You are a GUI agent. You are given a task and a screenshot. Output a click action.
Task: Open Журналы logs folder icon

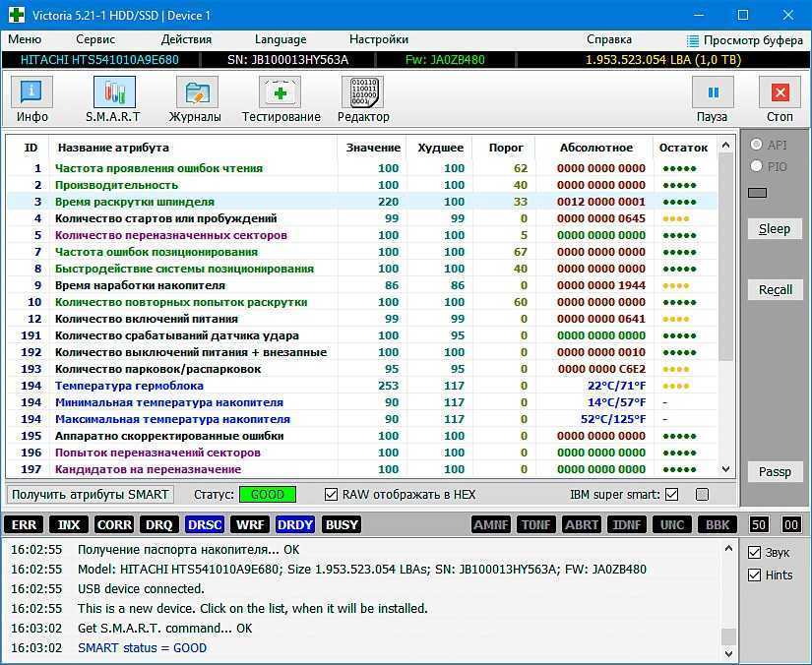(x=197, y=92)
